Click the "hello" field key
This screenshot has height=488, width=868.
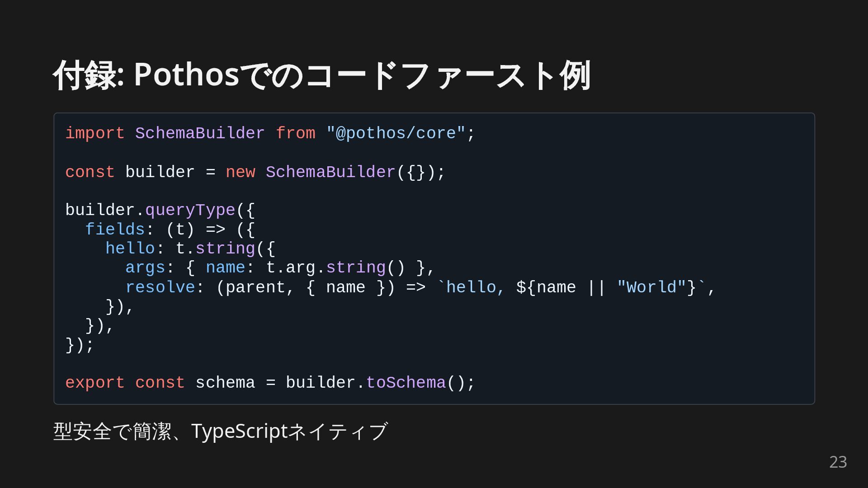130,249
